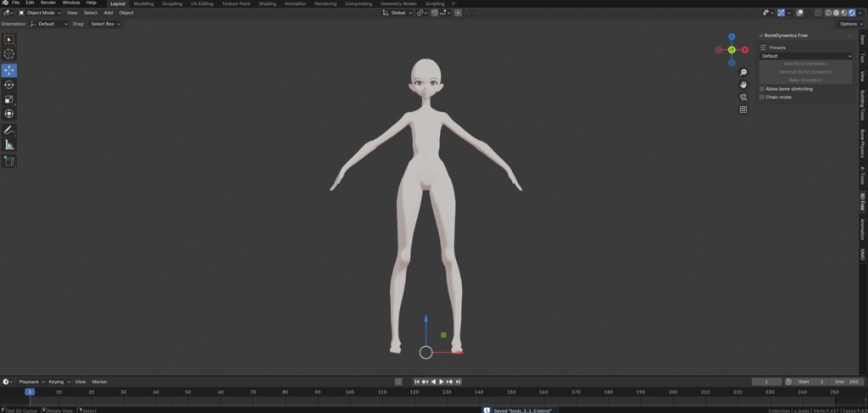Enable Chain mode checkbox
Viewport: 868px width, 413px height.
coord(762,97)
